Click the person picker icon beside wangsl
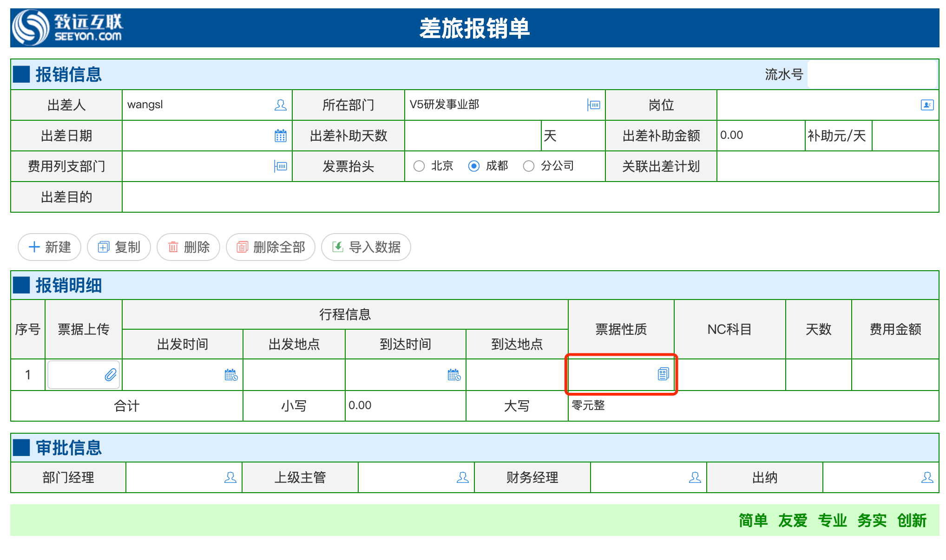946x560 pixels. pyautogui.click(x=280, y=105)
